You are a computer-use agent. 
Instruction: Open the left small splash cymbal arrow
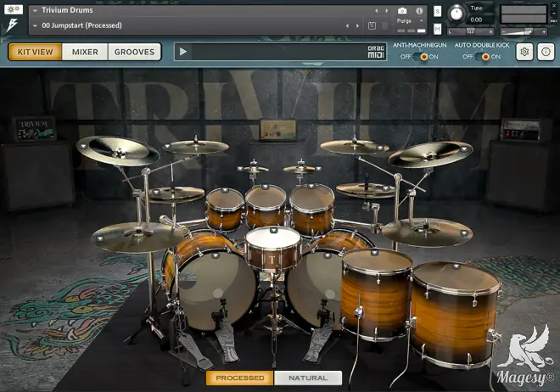240,169
